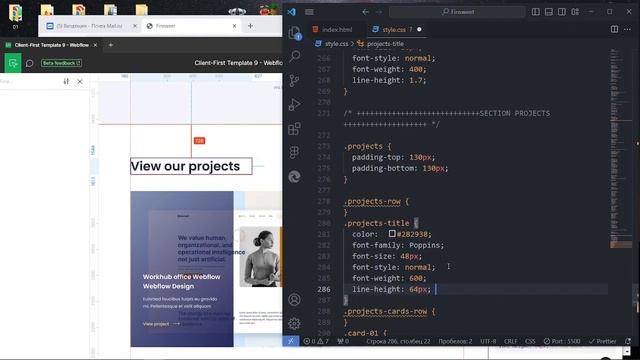Click the sort icon in Webflow panel
Screen dimensions: 640x360
66,81
